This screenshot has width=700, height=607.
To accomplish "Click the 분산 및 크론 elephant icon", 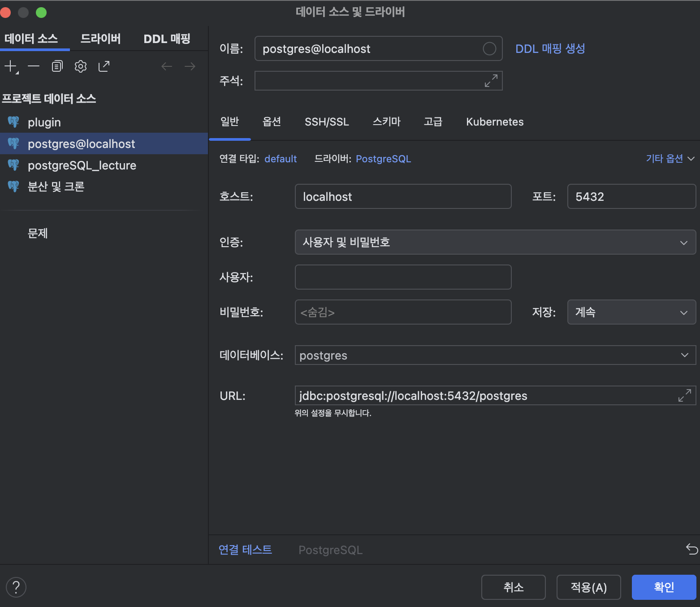I will [13, 186].
